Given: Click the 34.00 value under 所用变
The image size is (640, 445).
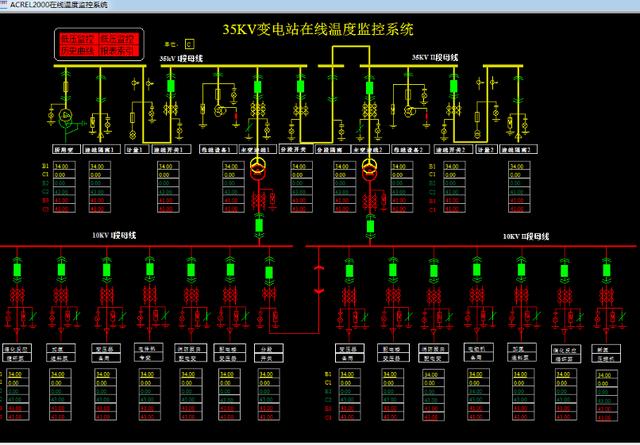Looking at the screenshot, I should tap(64, 166).
